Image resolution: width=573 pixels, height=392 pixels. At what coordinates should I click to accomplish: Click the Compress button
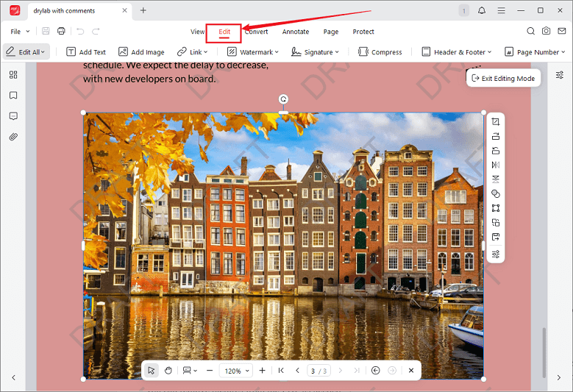[x=380, y=52]
